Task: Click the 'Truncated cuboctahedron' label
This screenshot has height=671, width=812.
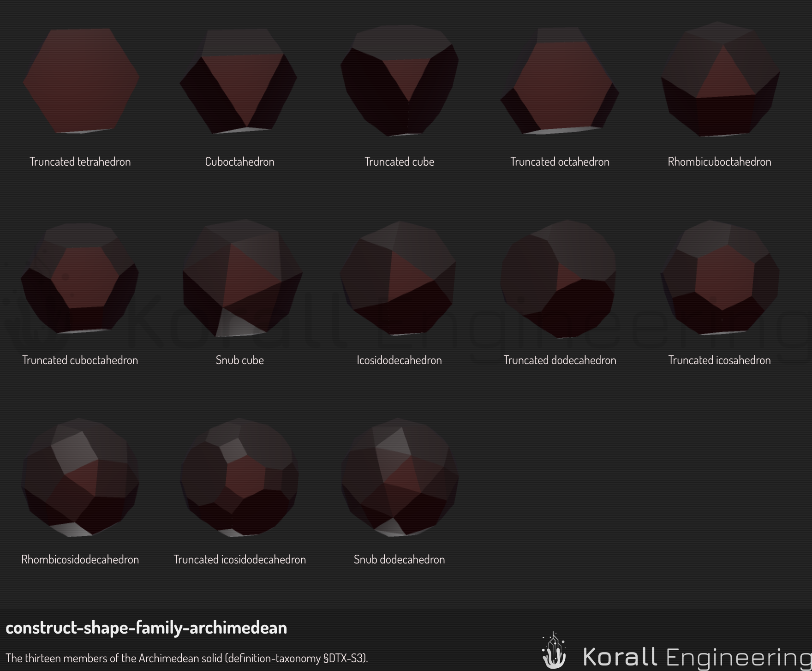Action: (80, 360)
